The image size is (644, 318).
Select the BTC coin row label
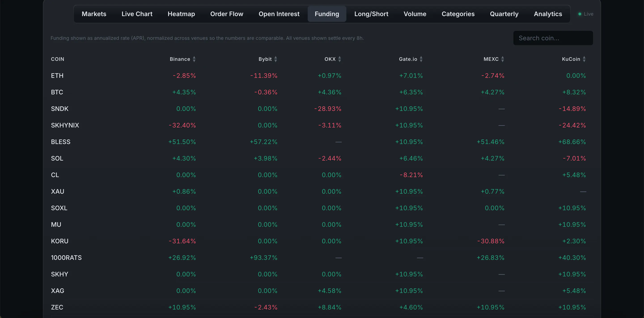57,92
